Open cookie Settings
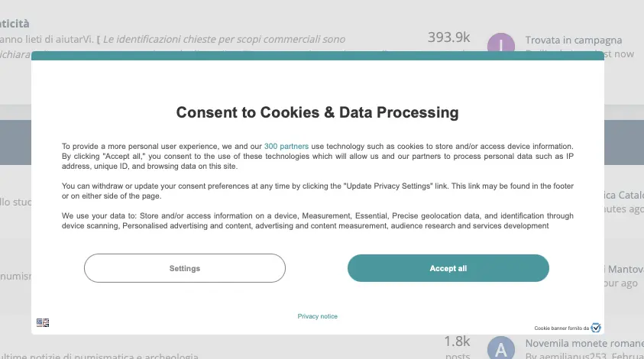Image resolution: width=644 pixels, height=359 pixels. 184,268
